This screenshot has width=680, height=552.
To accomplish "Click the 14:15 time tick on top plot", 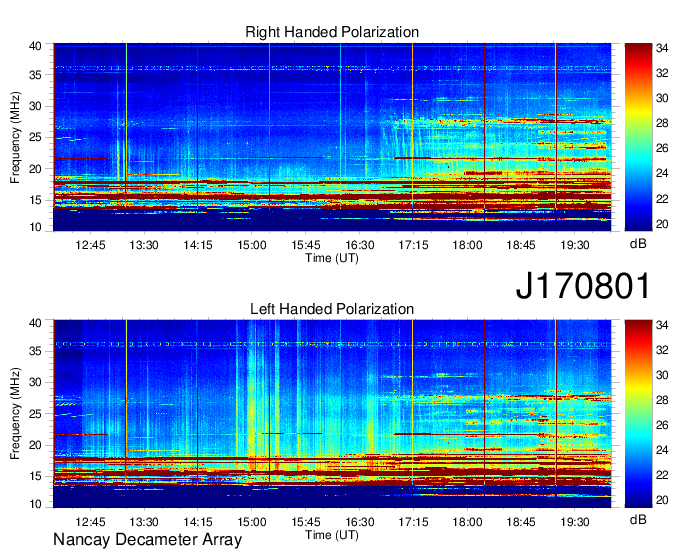I will click(x=198, y=245).
